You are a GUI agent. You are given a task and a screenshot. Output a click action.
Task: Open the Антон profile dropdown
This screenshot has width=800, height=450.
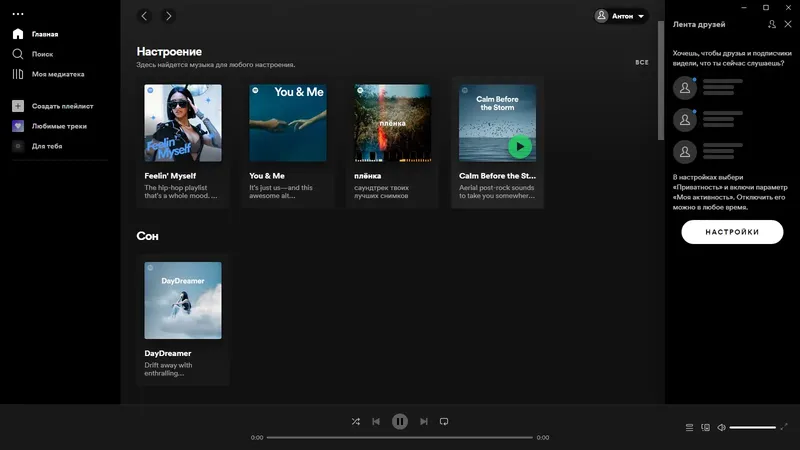pos(621,16)
